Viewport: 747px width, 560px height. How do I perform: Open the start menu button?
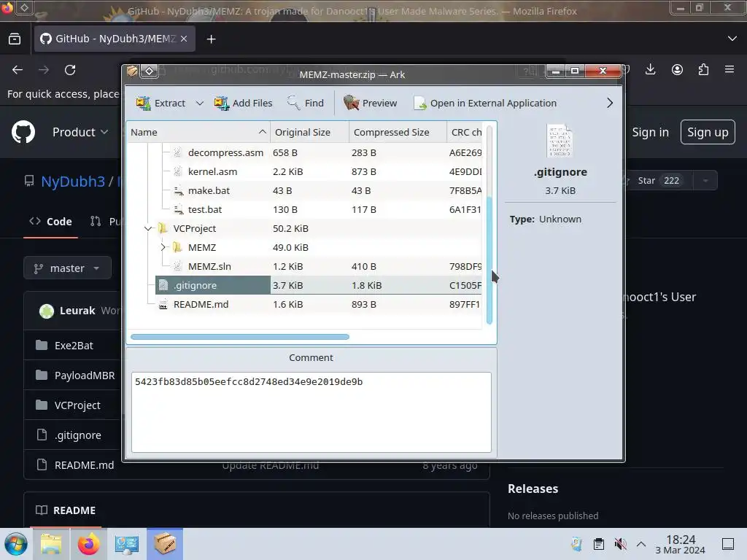tap(16, 544)
